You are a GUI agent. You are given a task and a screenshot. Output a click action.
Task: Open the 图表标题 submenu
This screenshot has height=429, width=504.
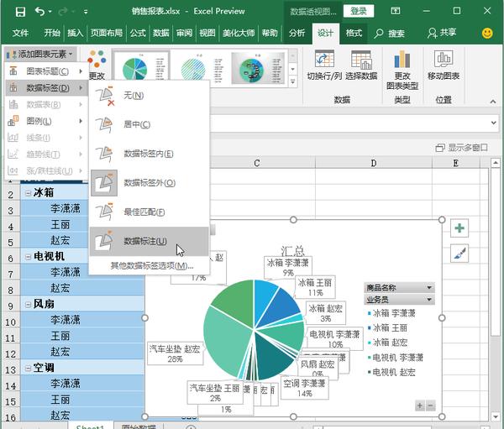click(x=46, y=71)
